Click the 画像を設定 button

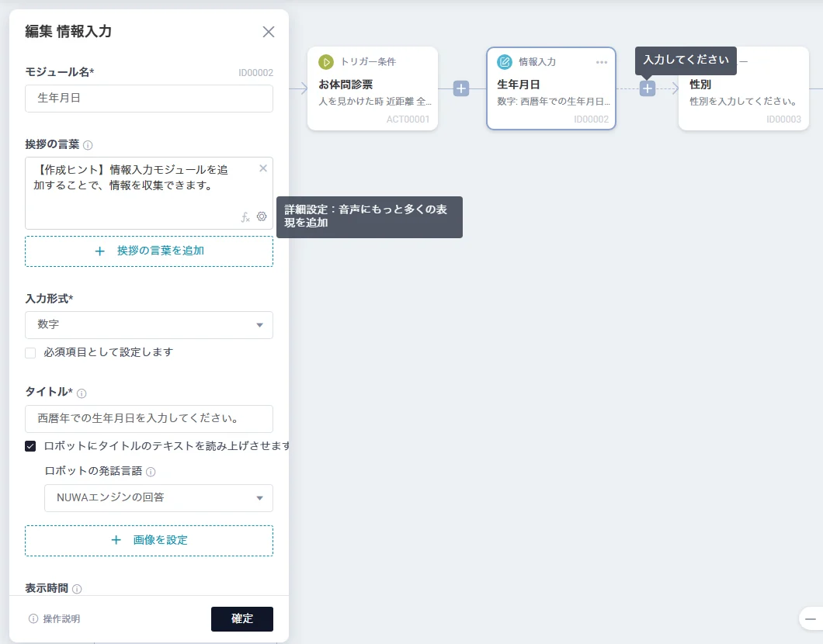pyautogui.click(x=149, y=541)
